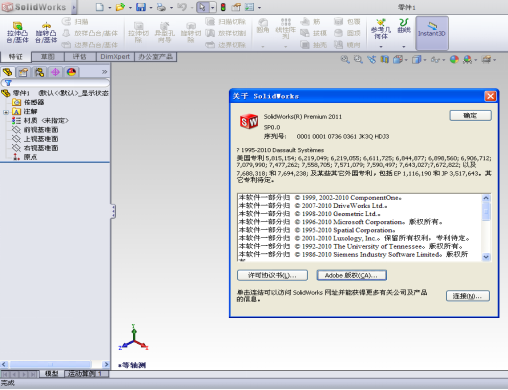Click the SW logo in About dialog
This screenshot has width=508, height=390.
pos(249,121)
